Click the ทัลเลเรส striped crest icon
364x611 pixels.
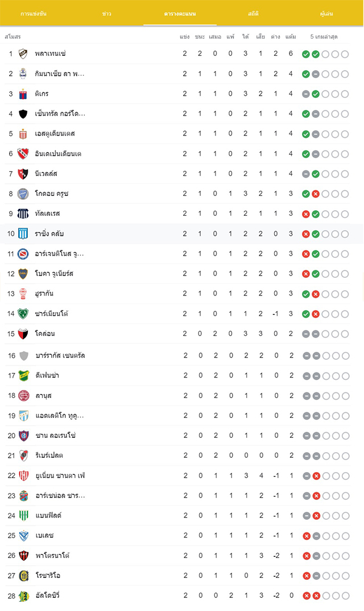(23, 214)
